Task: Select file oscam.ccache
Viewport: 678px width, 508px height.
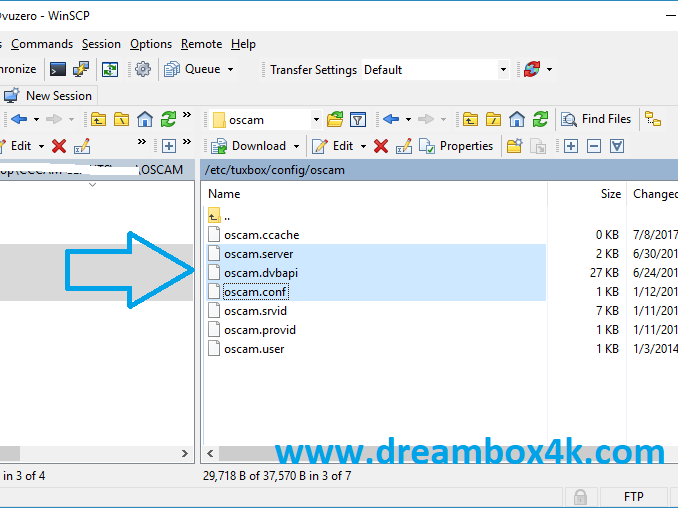Action: tap(262, 235)
